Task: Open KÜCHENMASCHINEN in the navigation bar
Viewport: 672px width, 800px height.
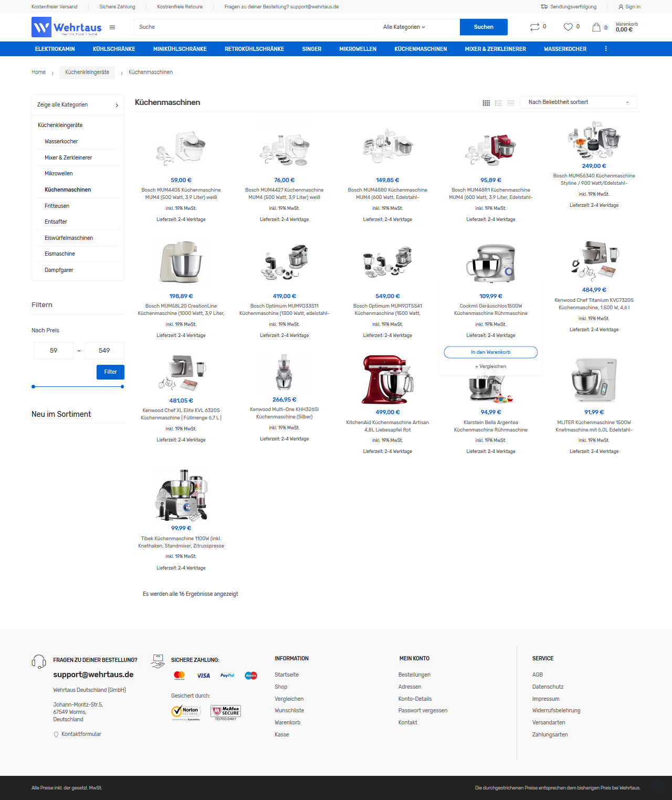Action: pyautogui.click(x=421, y=49)
